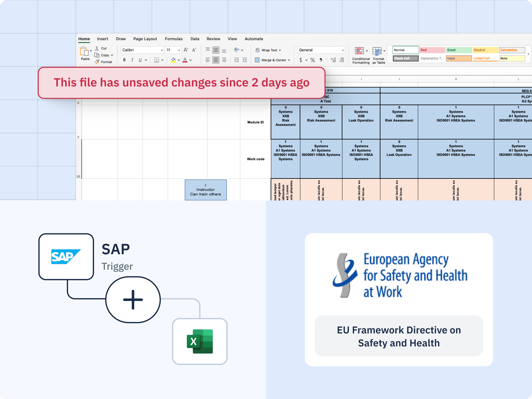Switch to the Data tab
The image size is (532, 399).
click(195, 39)
